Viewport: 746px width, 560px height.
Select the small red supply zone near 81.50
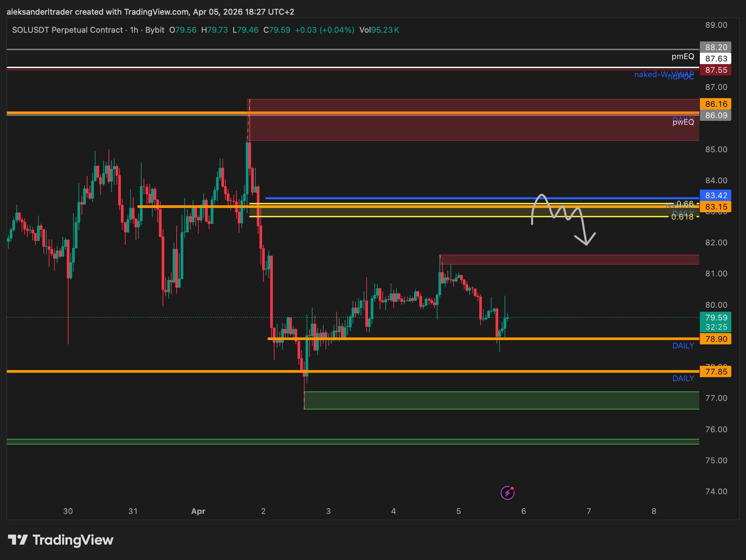coord(569,259)
